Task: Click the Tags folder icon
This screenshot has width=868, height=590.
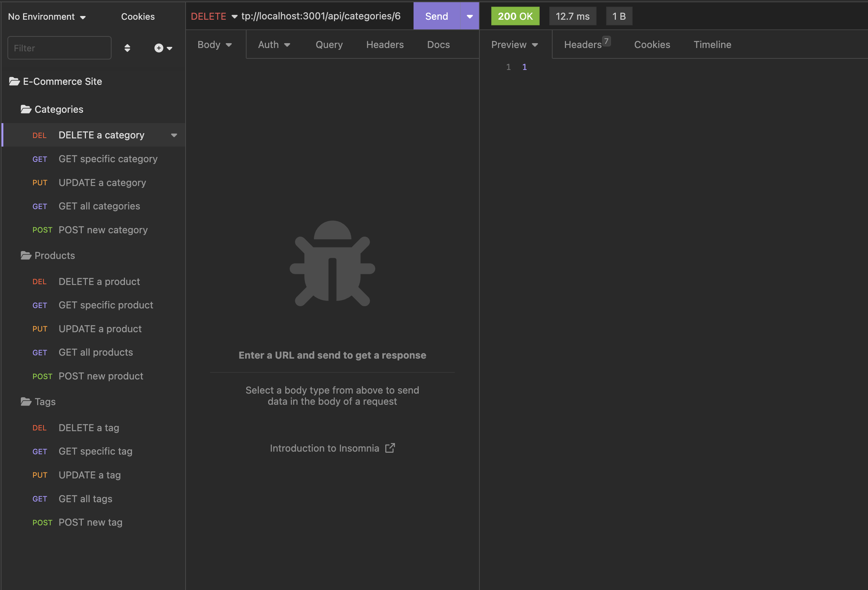Action: tap(25, 402)
